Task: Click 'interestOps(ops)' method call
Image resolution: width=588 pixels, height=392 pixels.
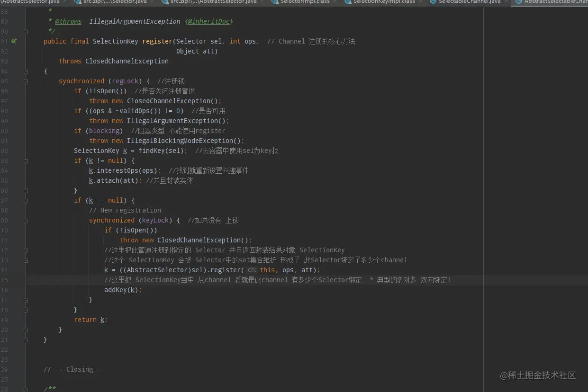Action: click(x=127, y=170)
